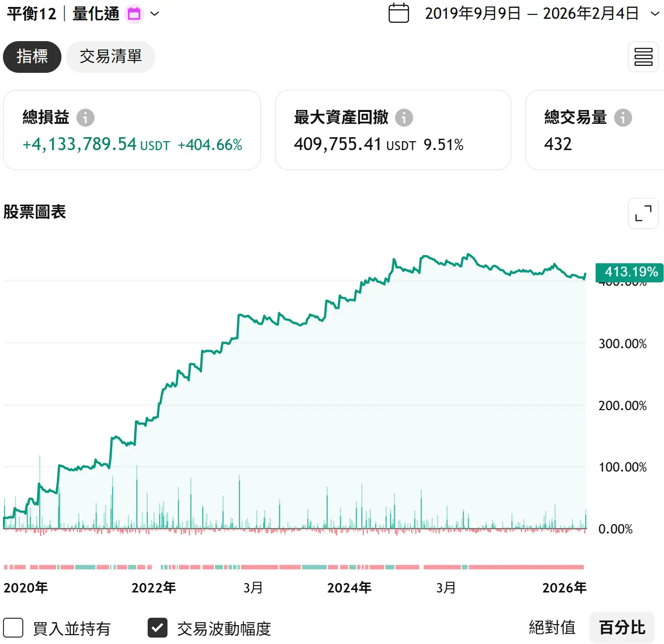The image size is (664, 644).
Task: Click the purple calendar badge beside 量化通
Action: coord(134,14)
